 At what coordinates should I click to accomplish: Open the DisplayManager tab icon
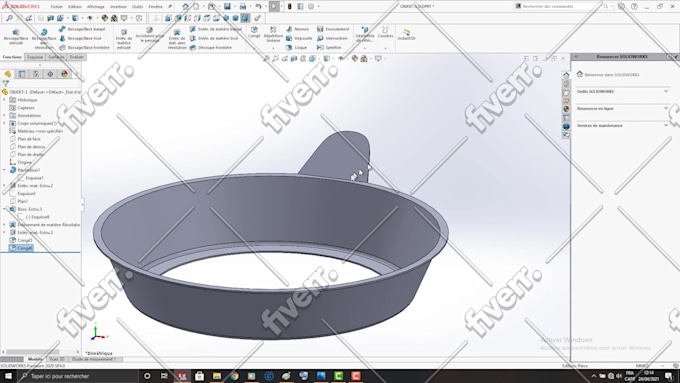click(65, 74)
